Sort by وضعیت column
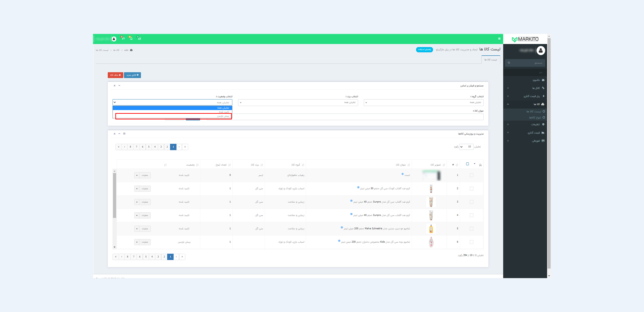The image size is (644, 312). click(184, 165)
